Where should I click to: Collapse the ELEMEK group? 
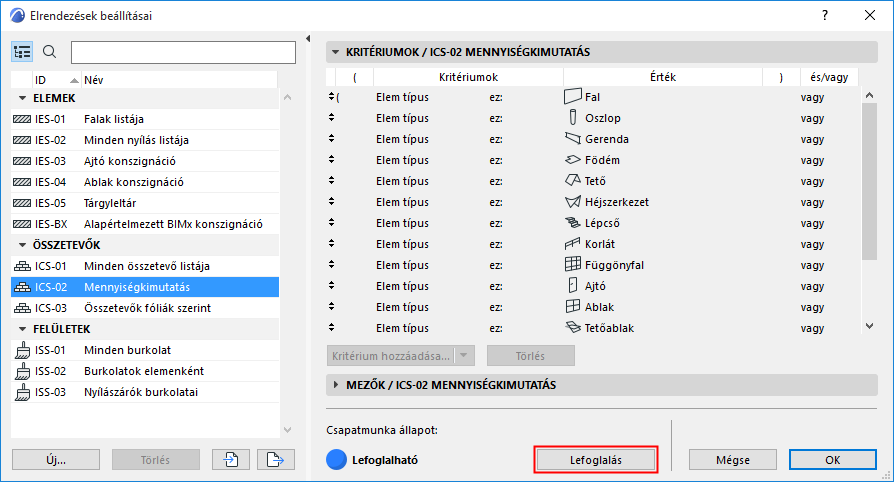point(23,98)
